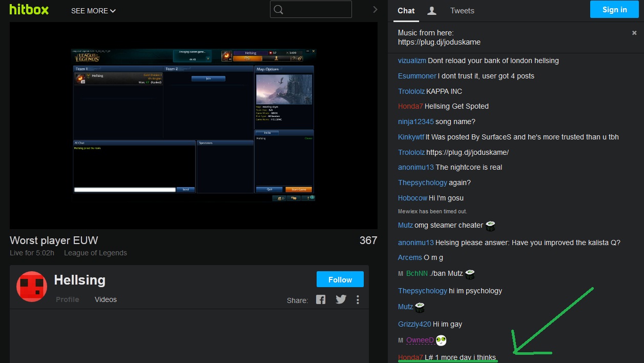Click username Kinkywtf in chat

click(x=411, y=137)
